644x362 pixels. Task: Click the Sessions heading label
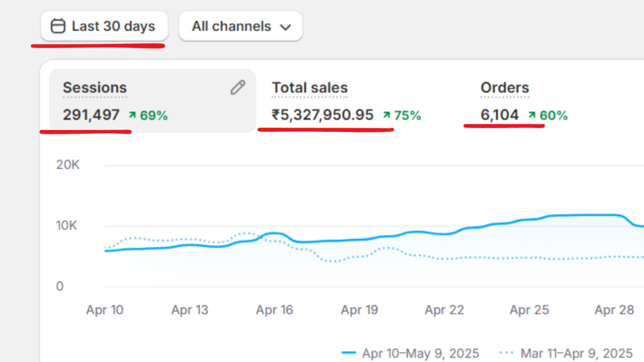coord(95,88)
